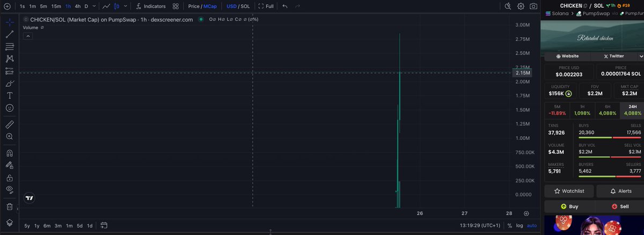
Task: Toggle percent scale on price axis
Action: 510,225
